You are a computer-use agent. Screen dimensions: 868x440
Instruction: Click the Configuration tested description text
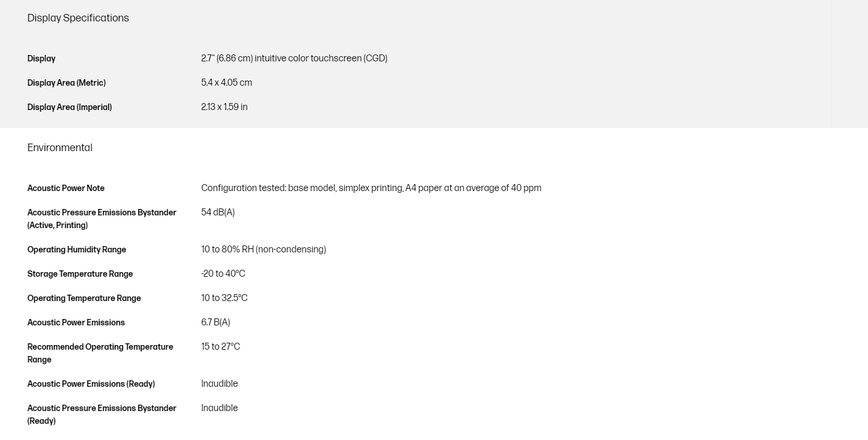pos(371,188)
